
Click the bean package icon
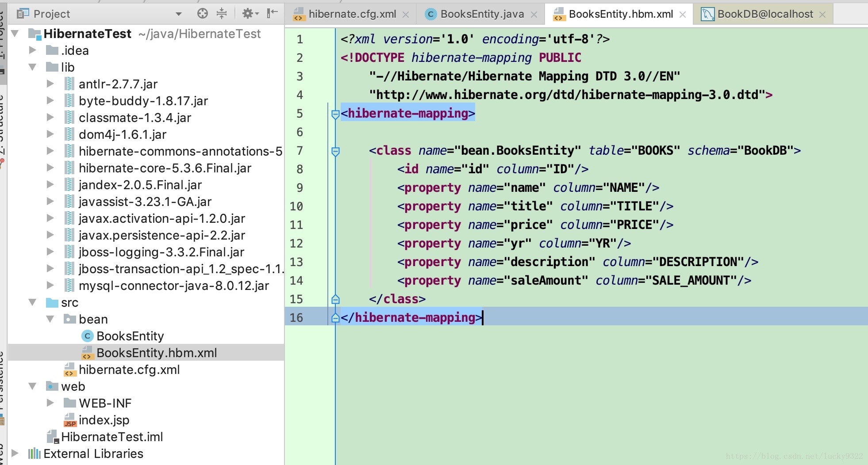point(70,319)
